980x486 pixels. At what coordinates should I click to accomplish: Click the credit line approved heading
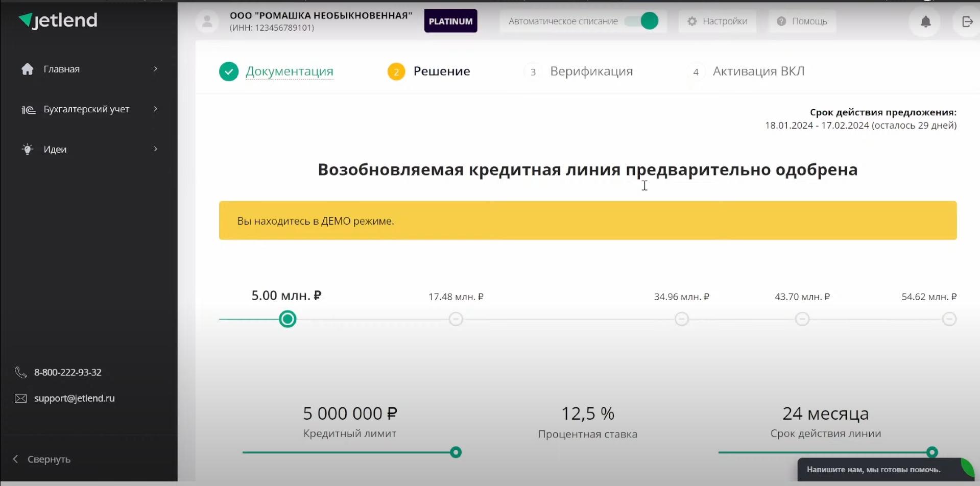[x=588, y=169]
